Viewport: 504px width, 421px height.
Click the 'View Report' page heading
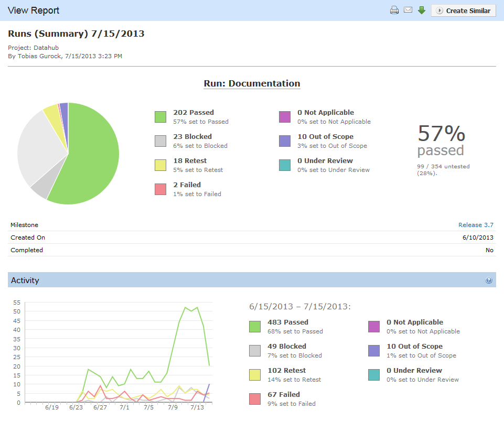click(x=34, y=10)
